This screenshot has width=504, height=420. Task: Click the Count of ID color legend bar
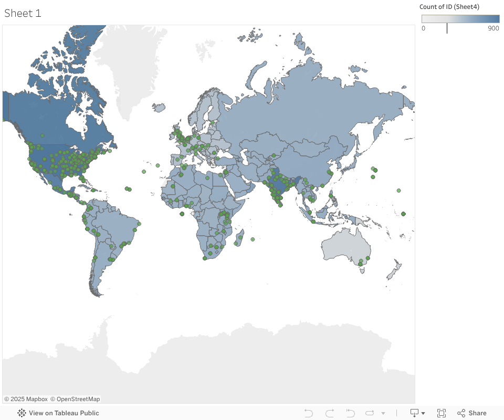tap(460, 19)
